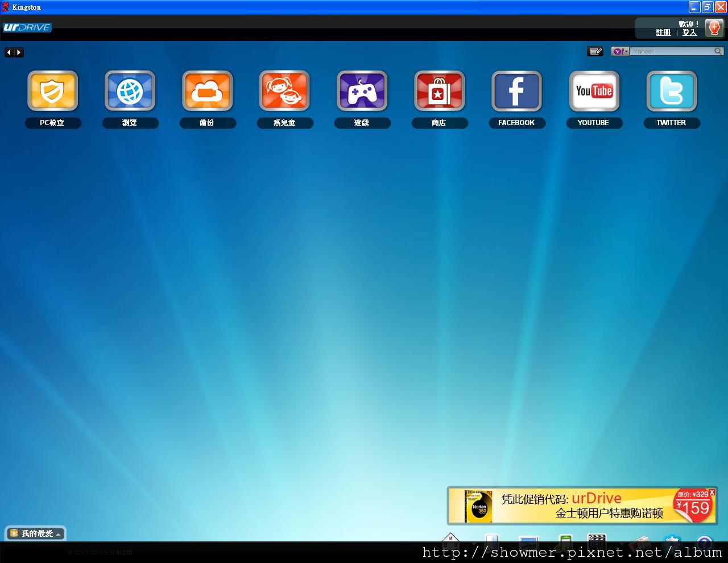Viewport: 728px width, 563px height.
Task: Click the urDrive logo
Action: pyautogui.click(x=27, y=27)
